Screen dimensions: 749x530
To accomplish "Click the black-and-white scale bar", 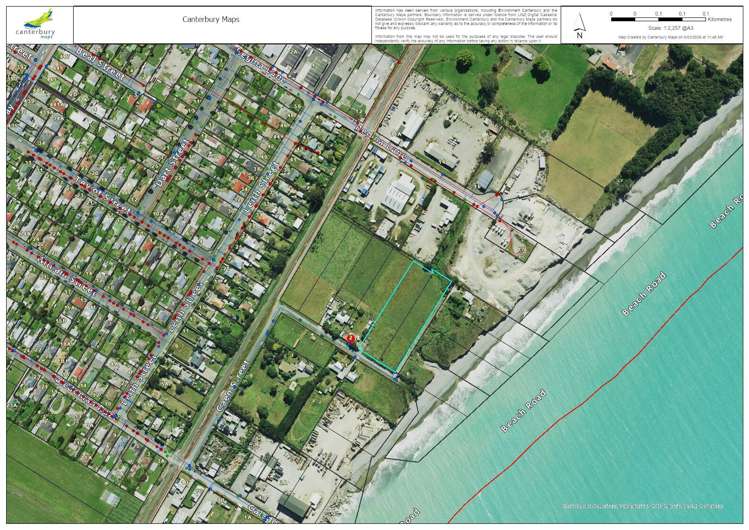I will tap(658, 20).
